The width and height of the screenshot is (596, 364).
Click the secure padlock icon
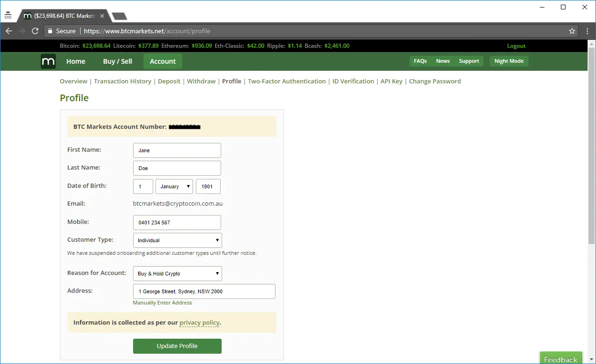coord(51,31)
